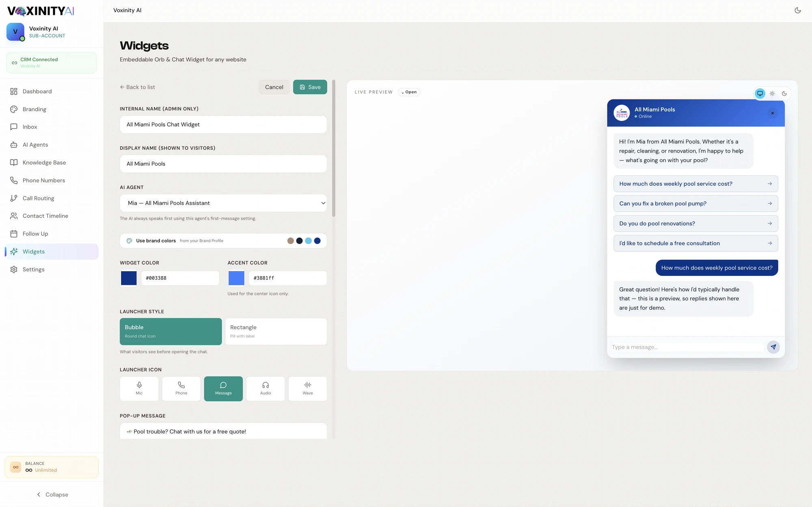Click the pop-up message field
Screen dimensions: 812x507
pos(223,431)
